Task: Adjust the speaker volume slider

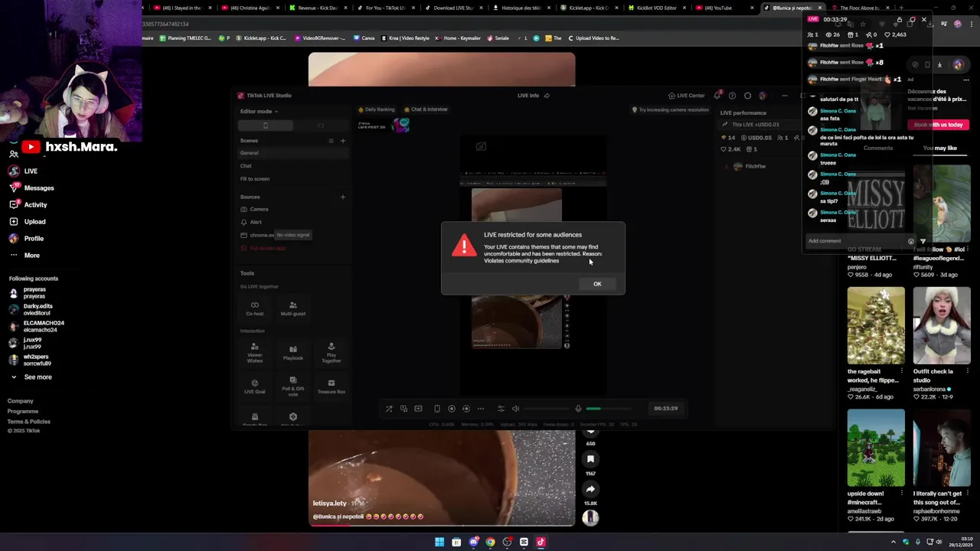Action: (546, 409)
